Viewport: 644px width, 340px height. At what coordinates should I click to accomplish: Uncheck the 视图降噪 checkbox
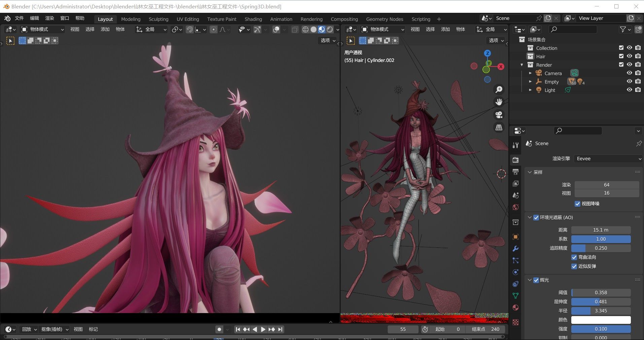[x=577, y=204]
